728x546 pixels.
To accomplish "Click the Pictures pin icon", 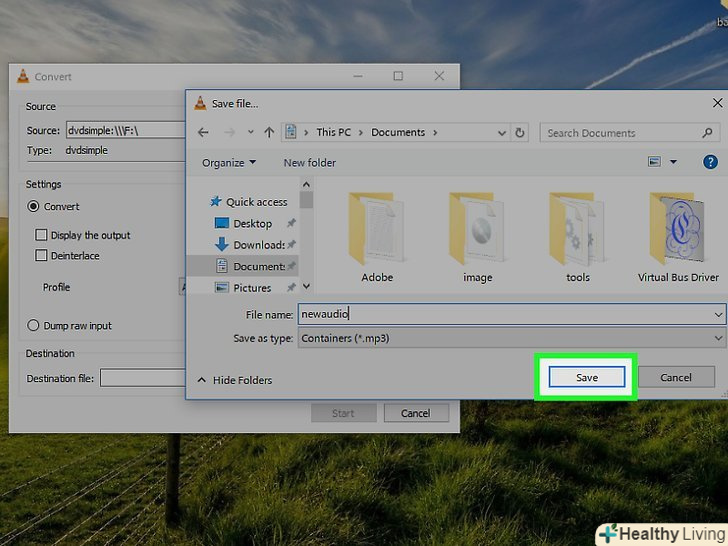I will coord(291,288).
